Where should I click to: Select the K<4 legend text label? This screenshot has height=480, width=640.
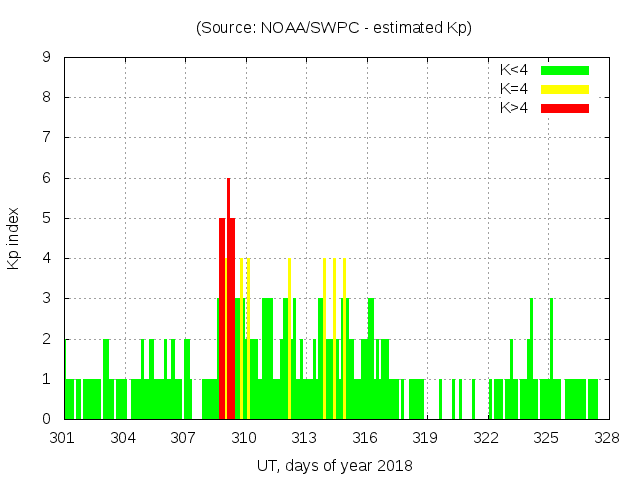pyautogui.click(x=514, y=70)
